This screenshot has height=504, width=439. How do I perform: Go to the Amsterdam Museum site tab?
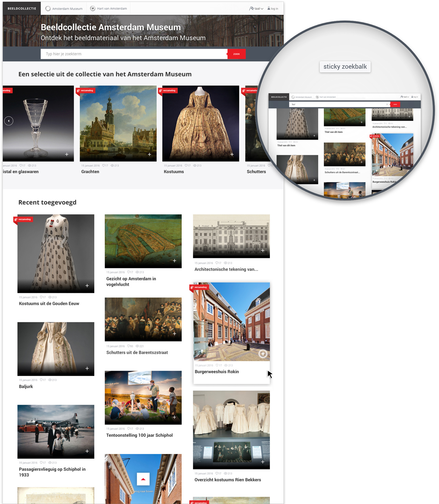64,9
